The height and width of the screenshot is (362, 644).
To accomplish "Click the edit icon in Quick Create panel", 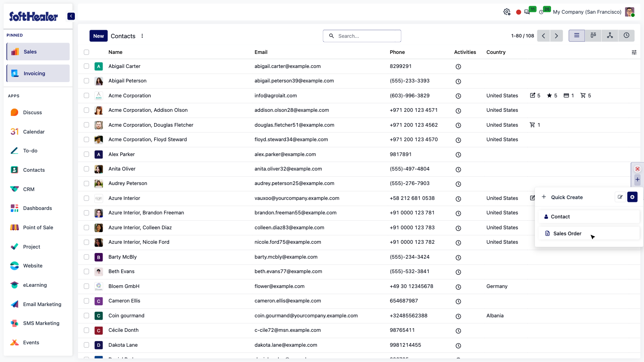I will pyautogui.click(x=620, y=197).
